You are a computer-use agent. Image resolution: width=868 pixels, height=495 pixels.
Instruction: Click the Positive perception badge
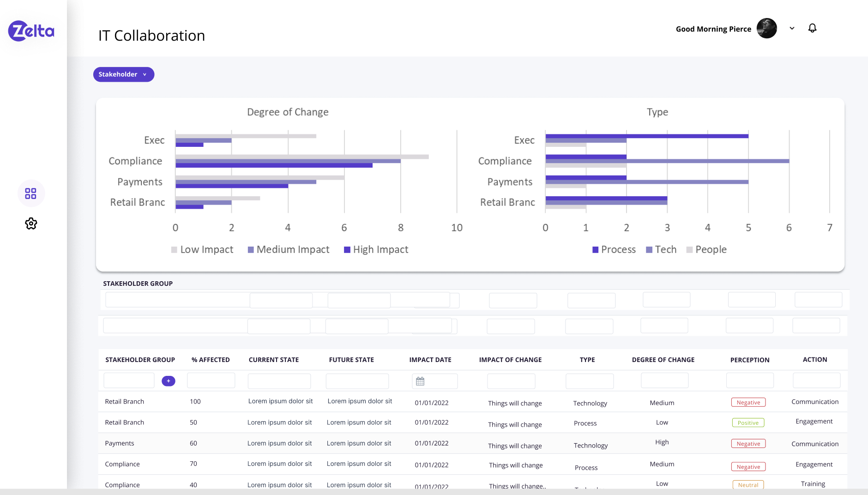pos(748,423)
